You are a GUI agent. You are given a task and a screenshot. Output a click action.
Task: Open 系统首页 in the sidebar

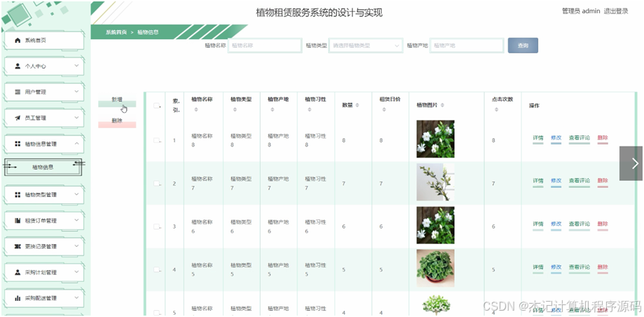point(44,40)
